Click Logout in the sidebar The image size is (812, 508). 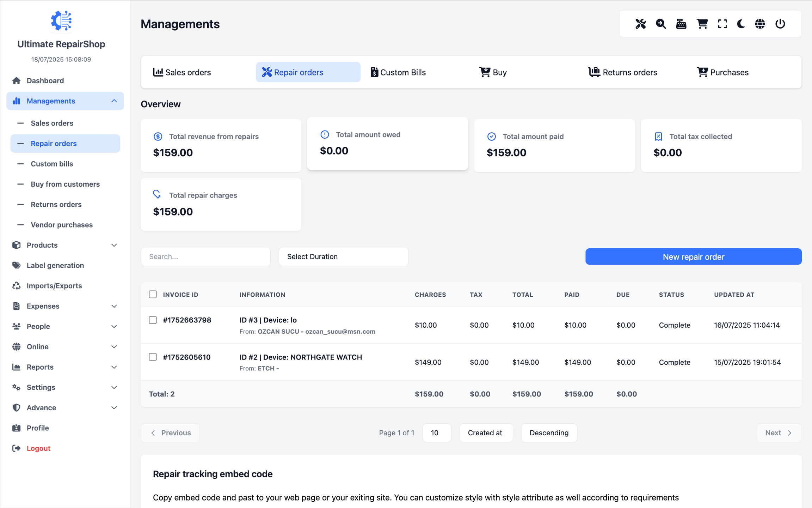coord(38,448)
